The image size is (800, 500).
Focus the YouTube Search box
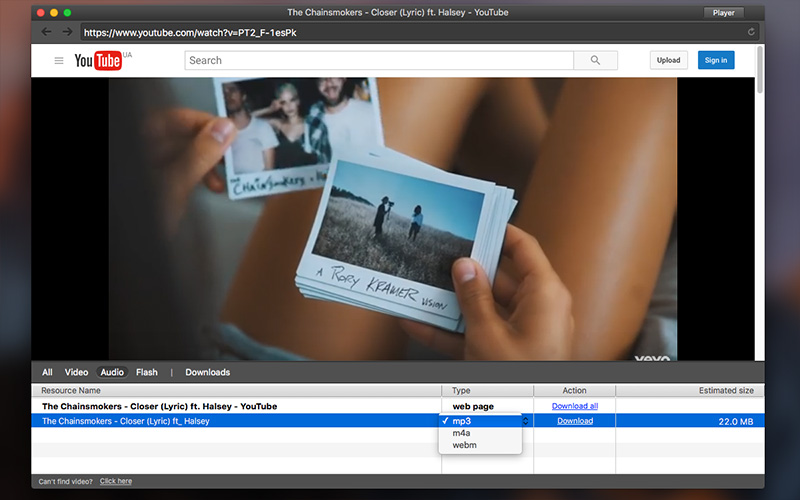click(379, 60)
